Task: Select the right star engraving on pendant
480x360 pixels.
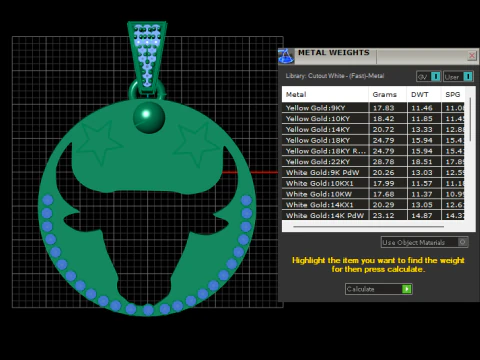Action: pos(197,145)
